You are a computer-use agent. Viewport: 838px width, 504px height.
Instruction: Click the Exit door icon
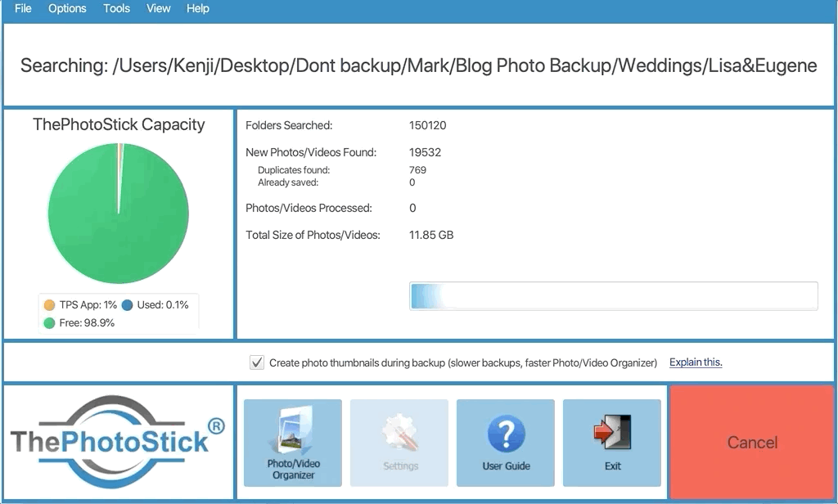click(x=612, y=432)
